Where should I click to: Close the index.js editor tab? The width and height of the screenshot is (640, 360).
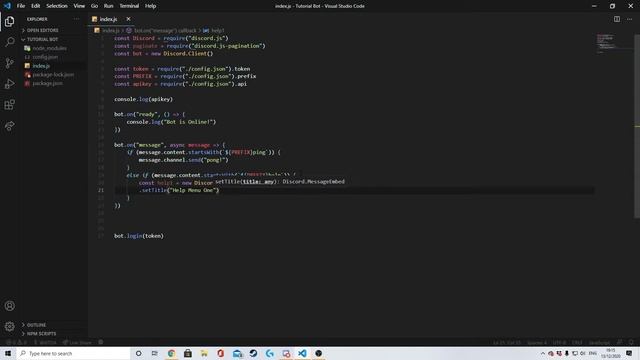128,19
